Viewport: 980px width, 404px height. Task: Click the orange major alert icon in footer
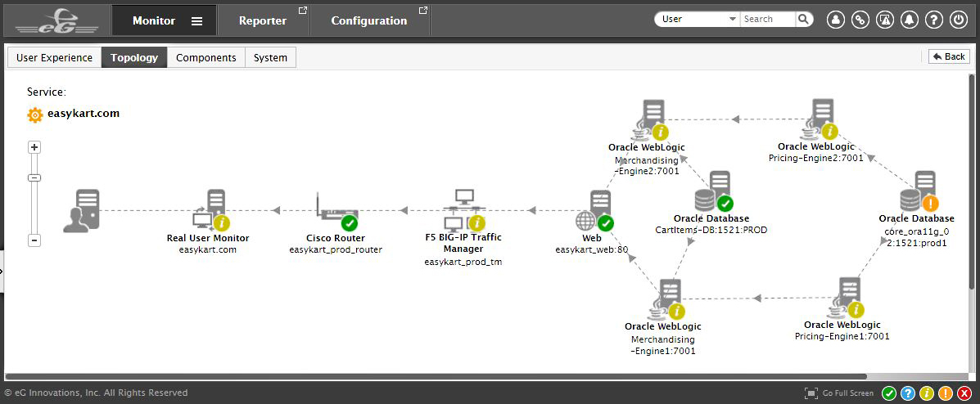pos(946,393)
